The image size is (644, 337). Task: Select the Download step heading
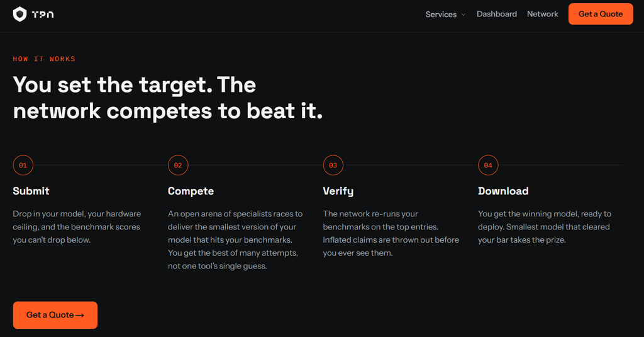(503, 191)
